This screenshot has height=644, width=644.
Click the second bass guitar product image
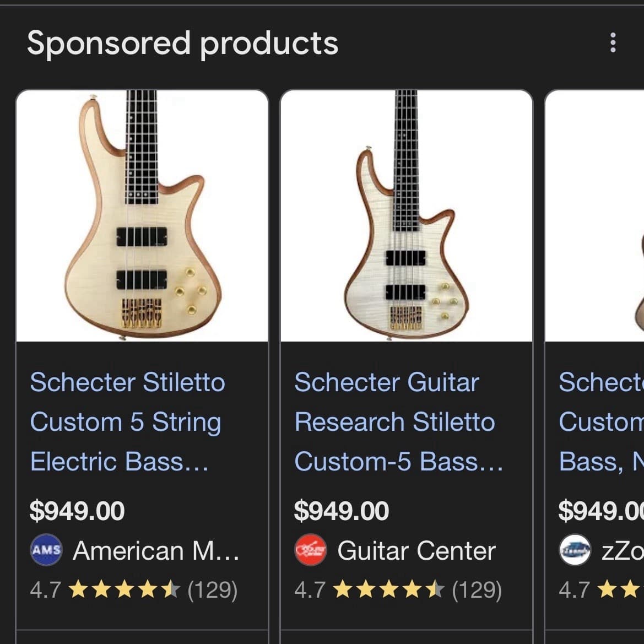(x=407, y=215)
